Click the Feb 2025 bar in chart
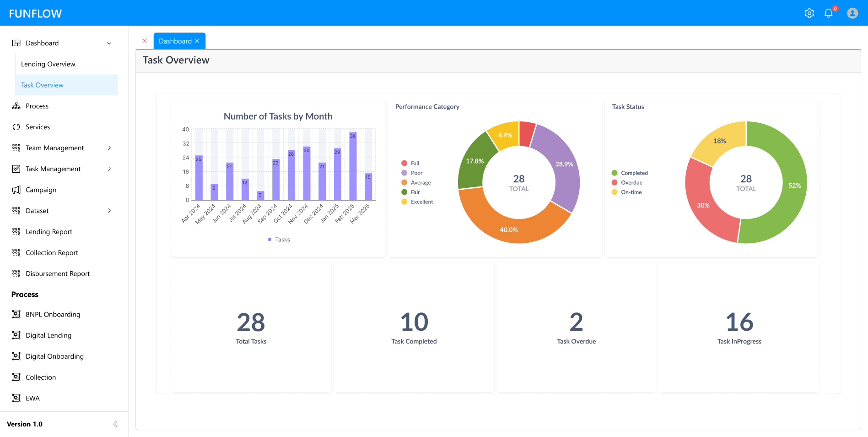 tap(353, 167)
